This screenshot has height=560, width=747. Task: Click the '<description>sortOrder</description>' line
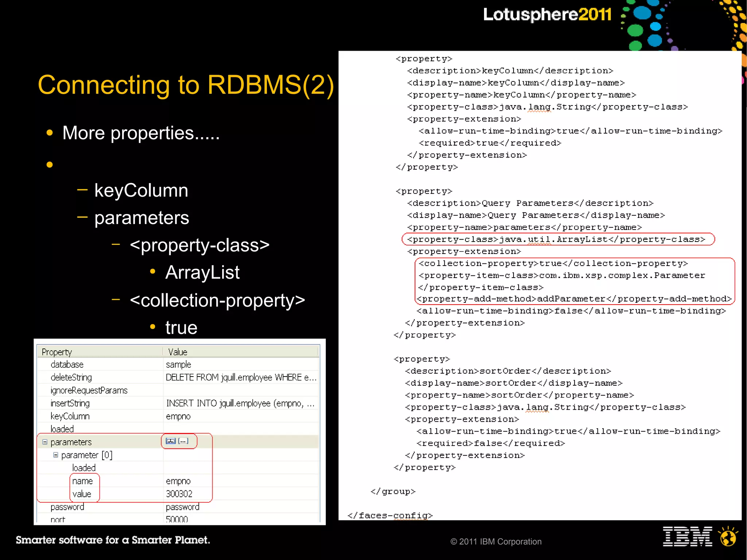[508, 371]
